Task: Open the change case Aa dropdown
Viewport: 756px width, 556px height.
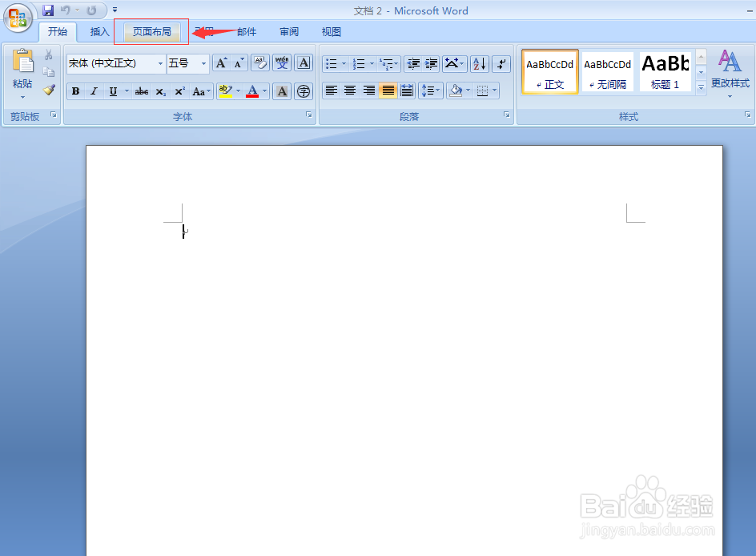Action: tap(201, 91)
